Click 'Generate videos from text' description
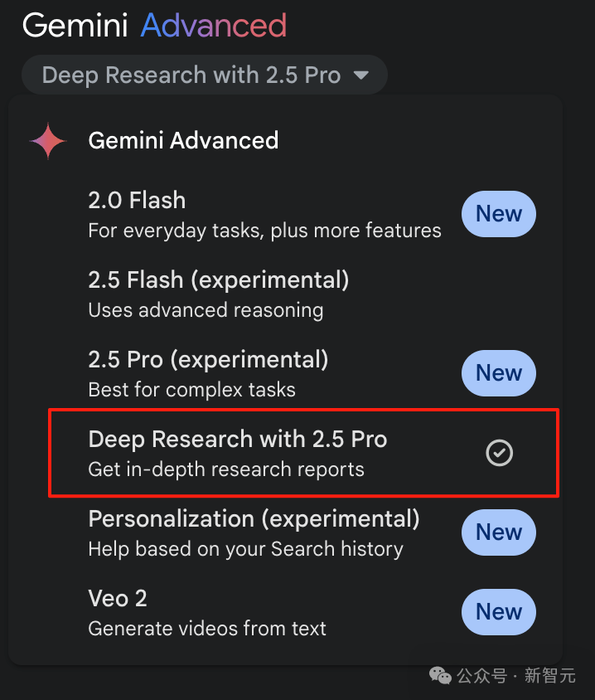The height and width of the screenshot is (700, 595). [x=207, y=629]
